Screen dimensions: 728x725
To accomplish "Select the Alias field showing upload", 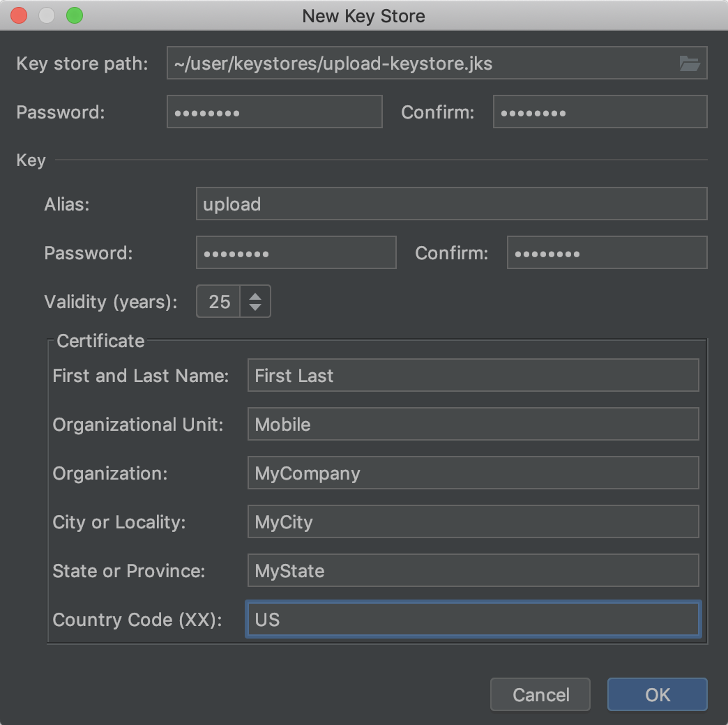I will click(x=450, y=204).
